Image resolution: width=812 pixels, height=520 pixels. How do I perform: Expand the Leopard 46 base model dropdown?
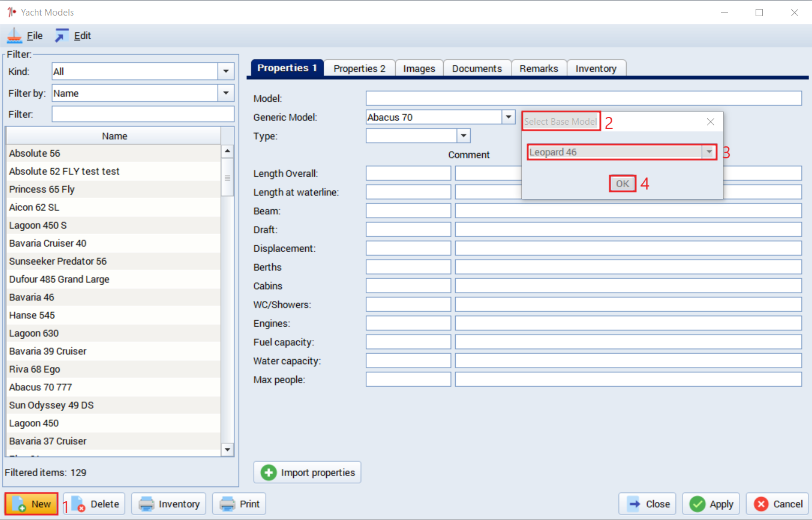point(709,152)
